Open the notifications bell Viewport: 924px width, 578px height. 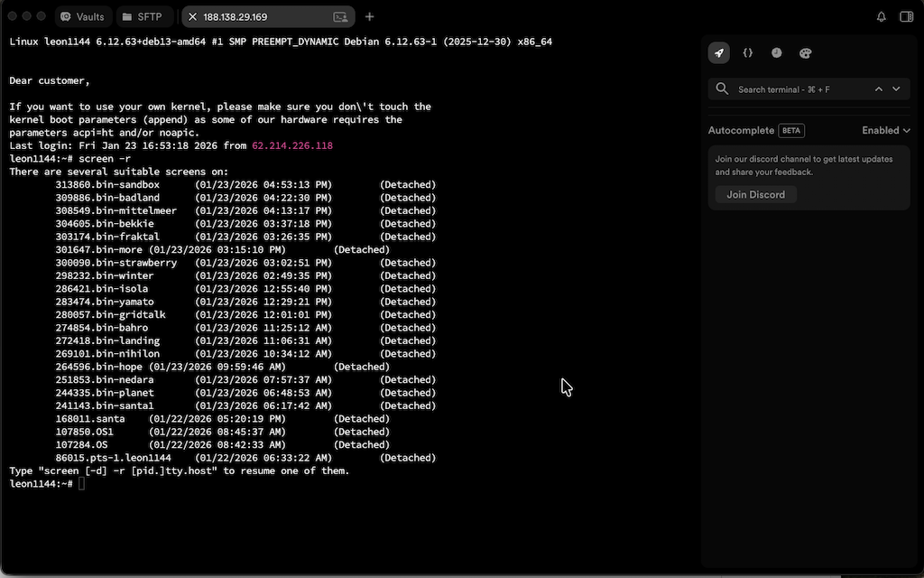coord(882,16)
